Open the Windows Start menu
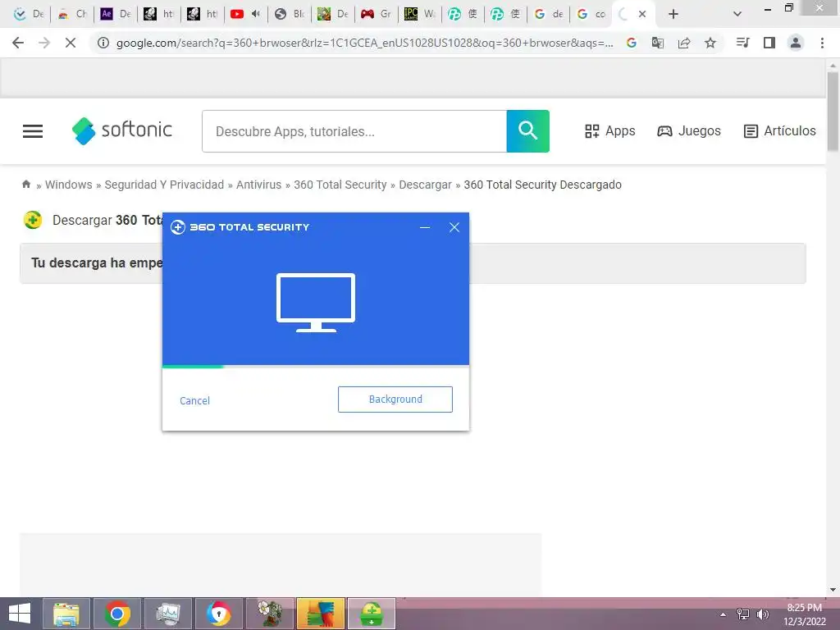 pyautogui.click(x=20, y=614)
